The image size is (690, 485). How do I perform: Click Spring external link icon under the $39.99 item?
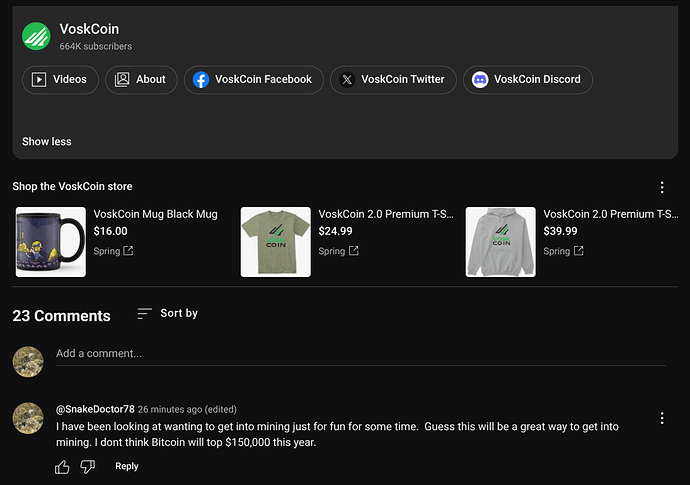(x=579, y=251)
